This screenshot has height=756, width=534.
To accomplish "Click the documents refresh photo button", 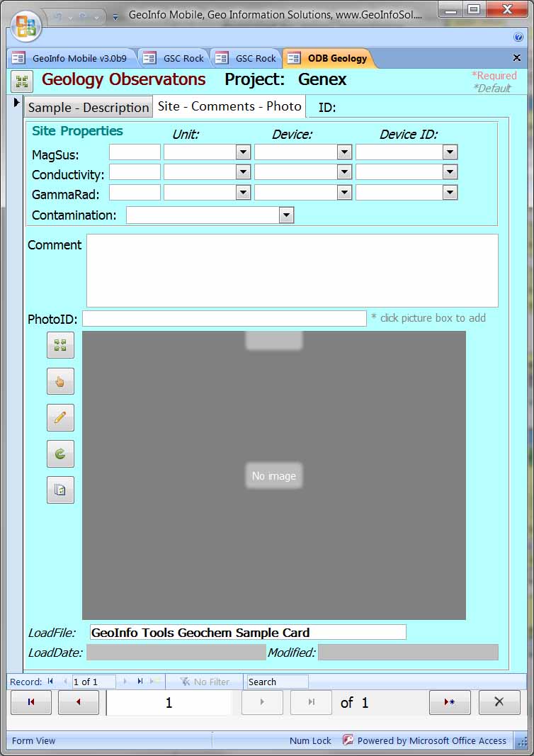I will pos(60,490).
